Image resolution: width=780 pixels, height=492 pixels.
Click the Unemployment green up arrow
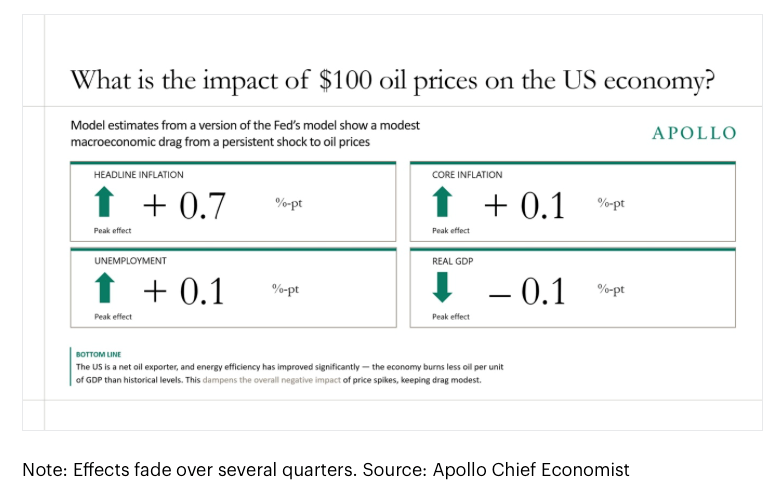(x=104, y=288)
